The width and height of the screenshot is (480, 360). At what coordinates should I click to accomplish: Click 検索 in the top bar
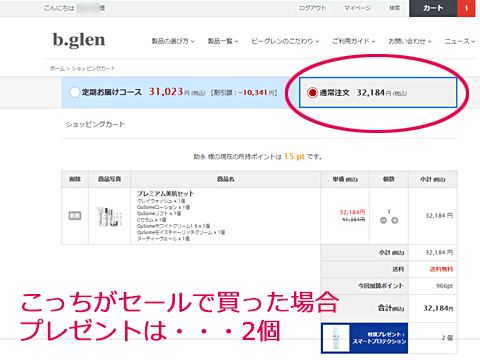click(395, 8)
